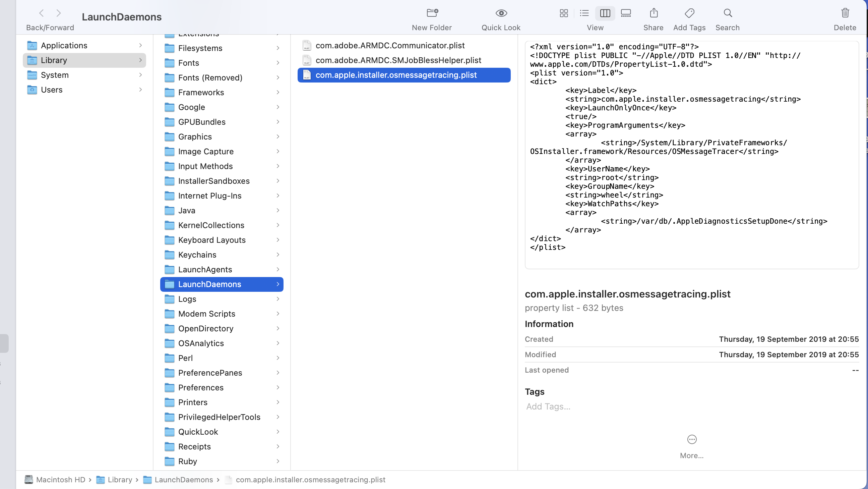
Task: Switch to list view
Action: (584, 13)
